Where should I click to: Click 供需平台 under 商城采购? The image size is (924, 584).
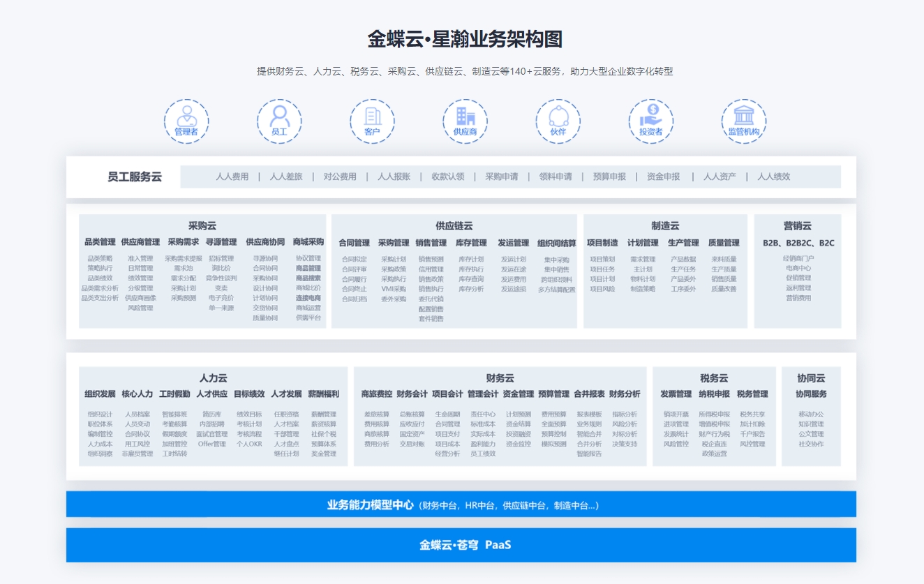pos(308,317)
